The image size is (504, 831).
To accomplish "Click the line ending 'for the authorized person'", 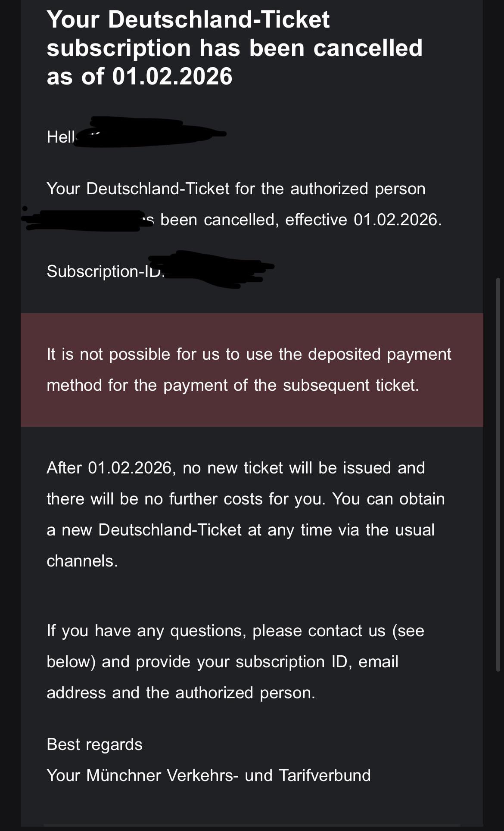I will coord(236,189).
